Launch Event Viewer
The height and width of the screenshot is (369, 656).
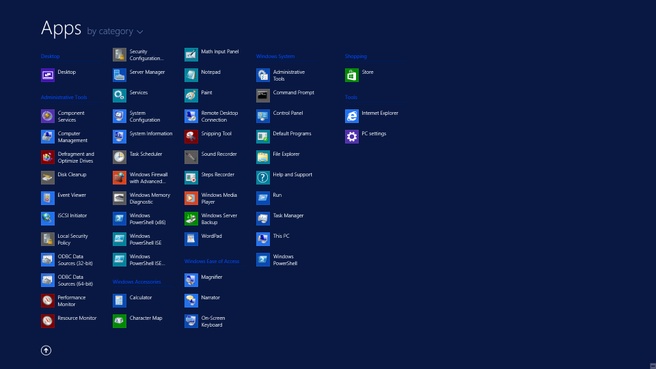click(64, 198)
